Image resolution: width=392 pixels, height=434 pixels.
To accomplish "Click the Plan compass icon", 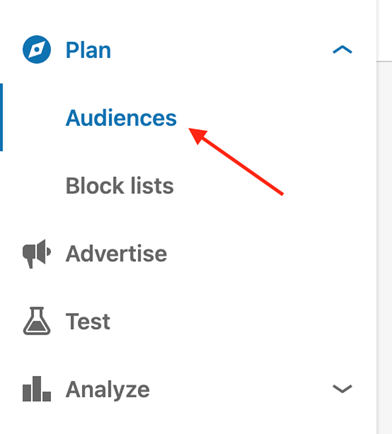I will click(x=37, y=50).
